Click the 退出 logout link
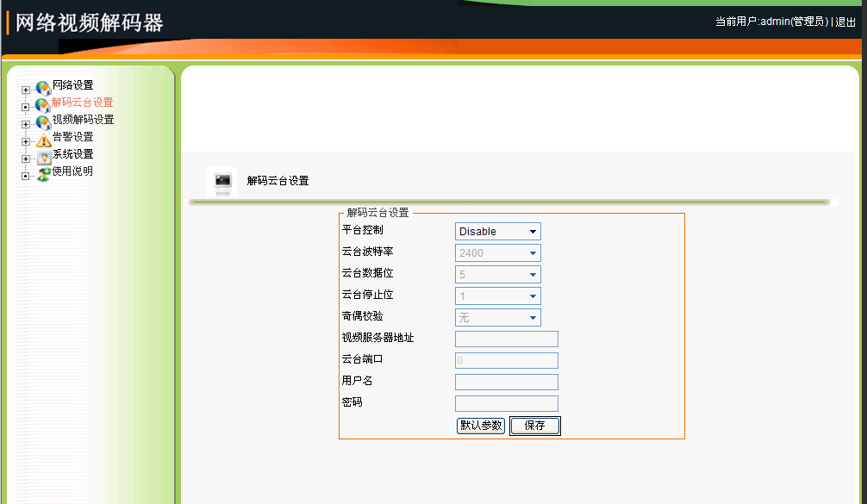Viewport: 867px width, 504px height. 845,22
